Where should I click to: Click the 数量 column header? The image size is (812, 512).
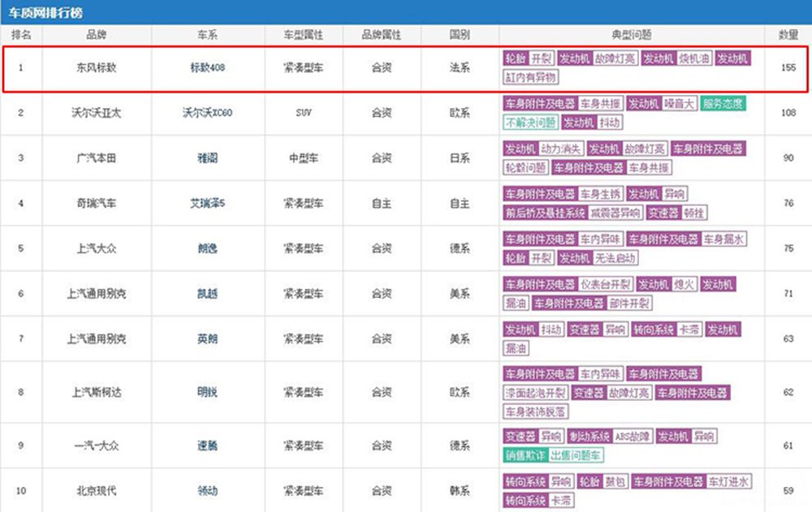788,36
